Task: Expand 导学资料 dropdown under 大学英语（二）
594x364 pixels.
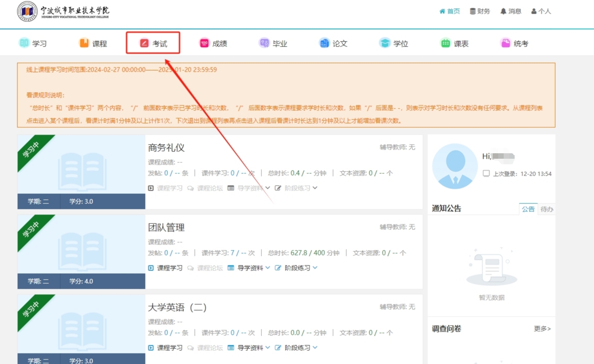Action: coord(249,348)
